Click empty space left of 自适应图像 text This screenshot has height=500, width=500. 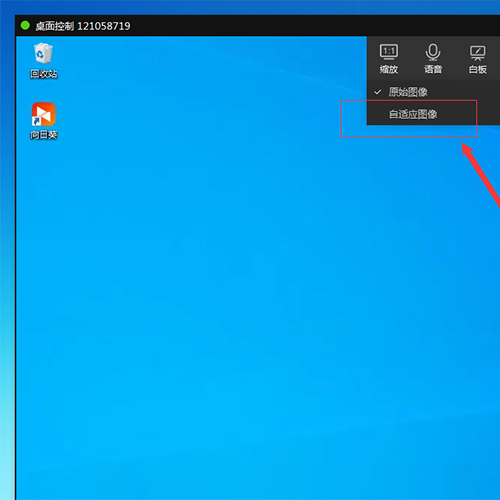[x=377, y=114]
